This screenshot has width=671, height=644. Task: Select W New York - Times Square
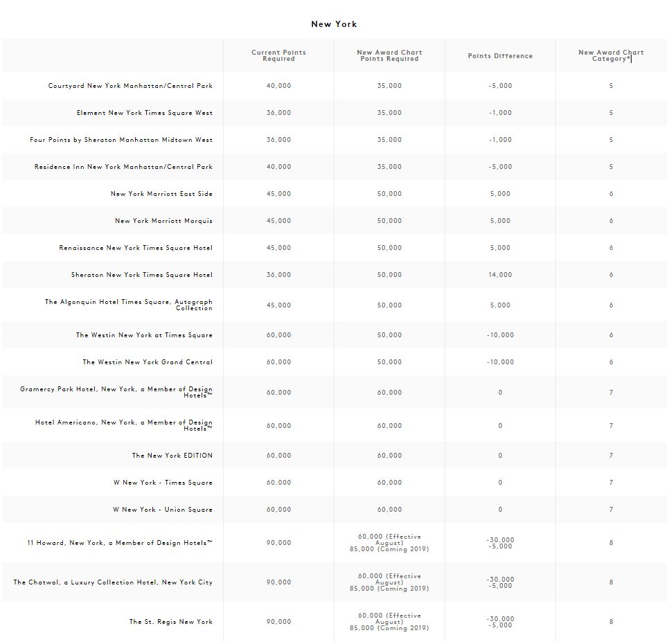[163, 482]
